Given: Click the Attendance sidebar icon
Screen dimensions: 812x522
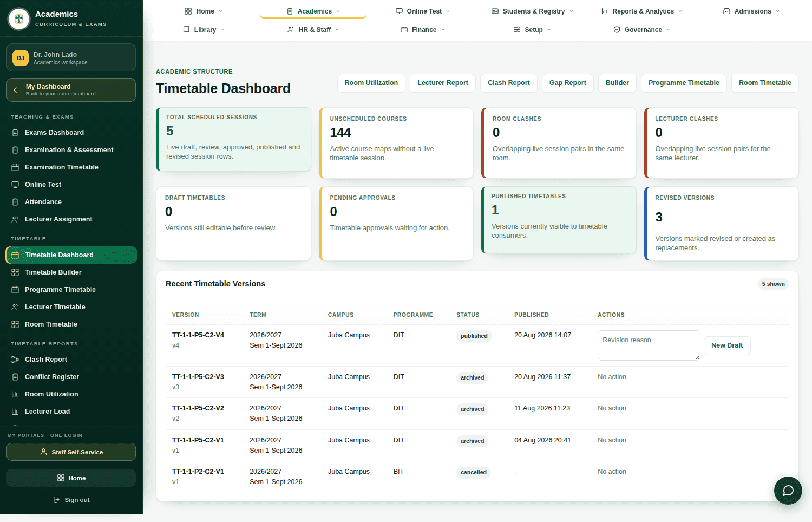Looking at the screenshot, I should [x=15, y=202].
